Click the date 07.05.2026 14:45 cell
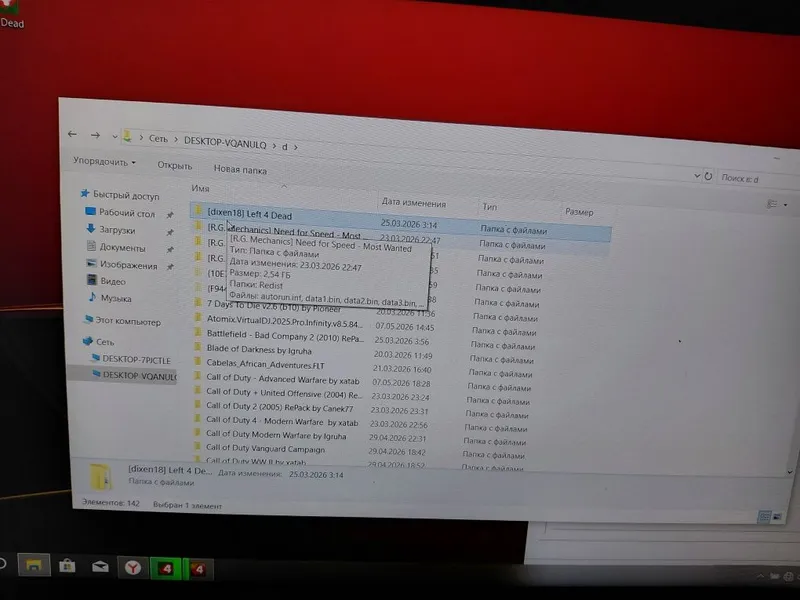Viewport: 800px width, 600px height. point(405,327)
